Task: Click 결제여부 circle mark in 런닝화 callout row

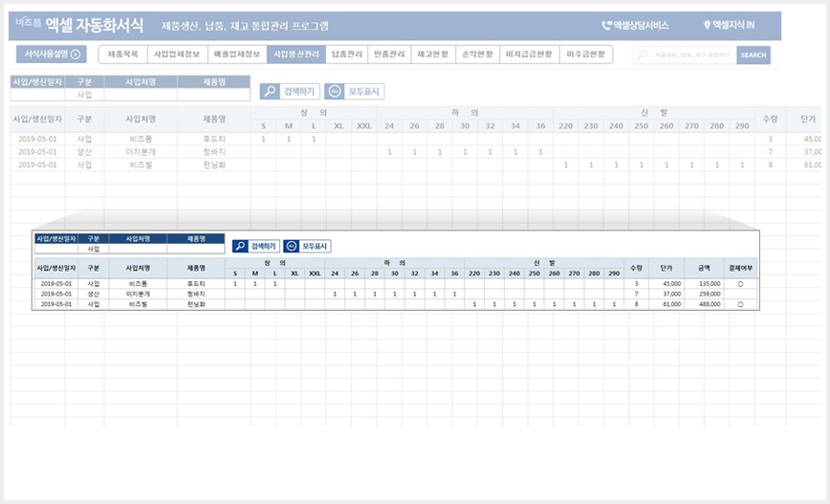Action: pyautogui.click(x=740, y=304)
